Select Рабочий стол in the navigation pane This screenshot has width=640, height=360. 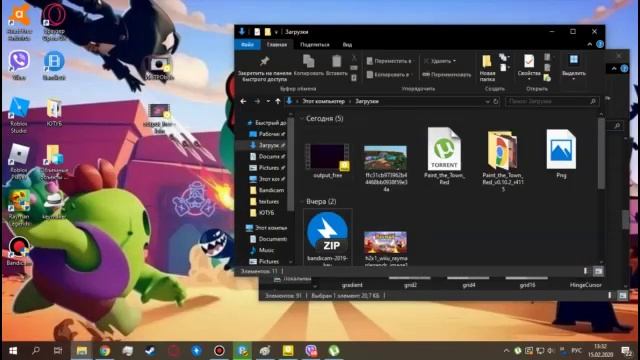[x=267, y=134]
